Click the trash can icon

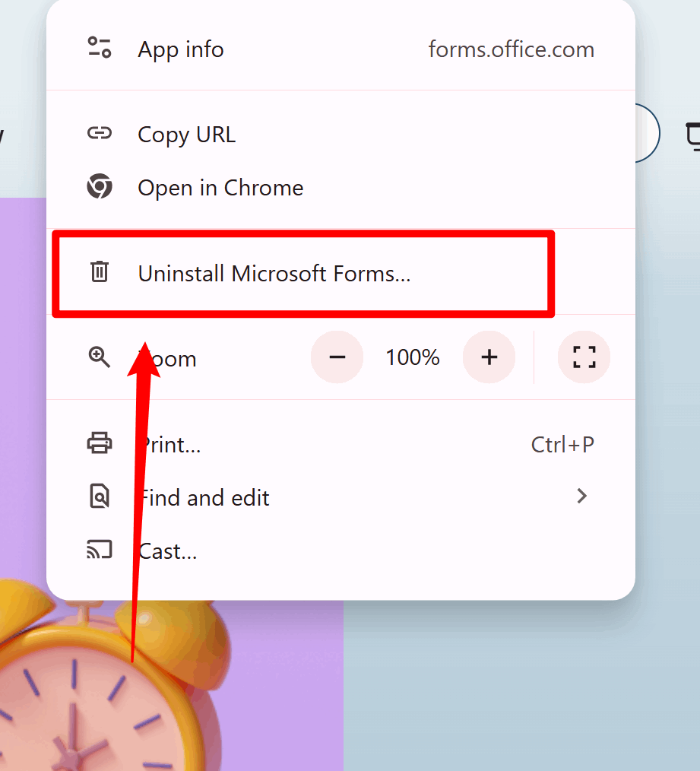pyautogui.click(x=100, y=271)
